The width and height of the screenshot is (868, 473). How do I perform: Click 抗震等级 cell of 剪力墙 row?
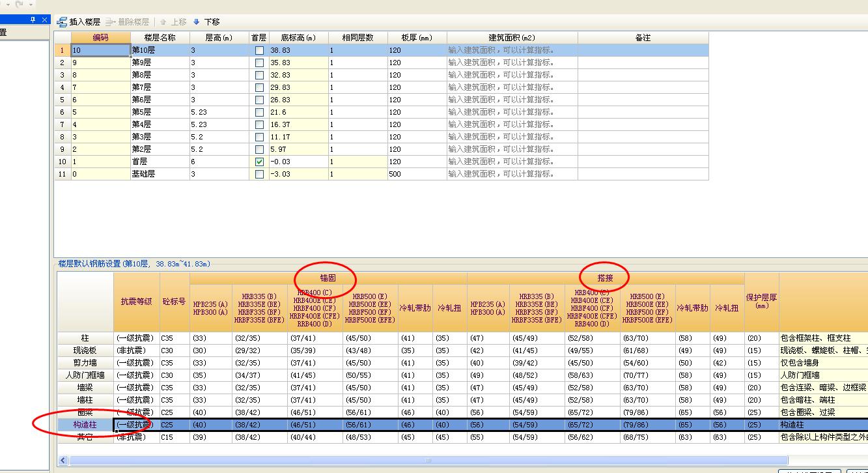tap(136, 363)
